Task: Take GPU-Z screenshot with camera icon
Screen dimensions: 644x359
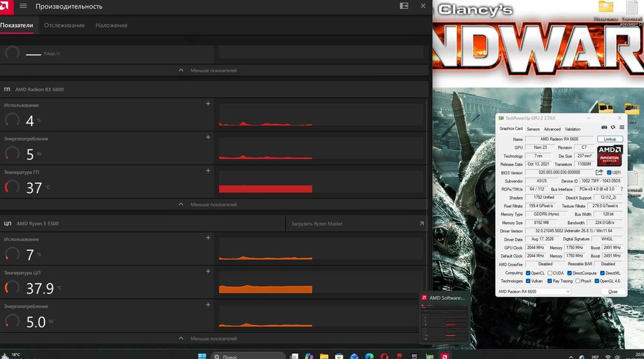Action: [604, 127]
